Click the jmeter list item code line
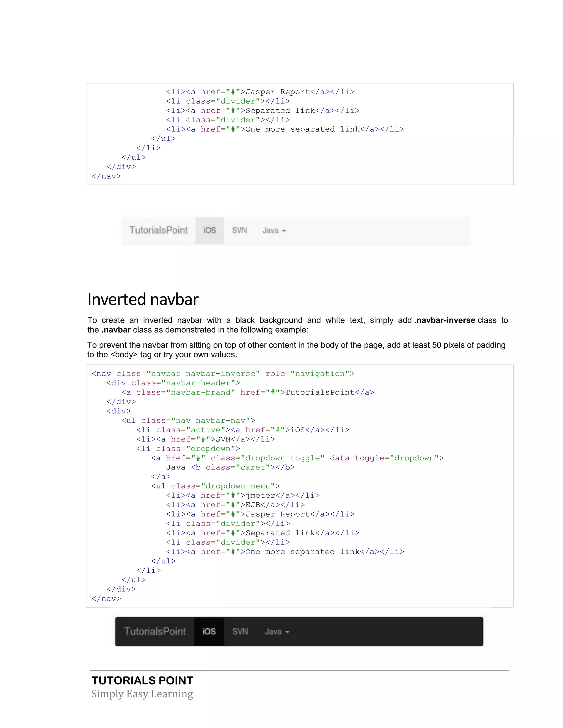 [x=243, y=495]
